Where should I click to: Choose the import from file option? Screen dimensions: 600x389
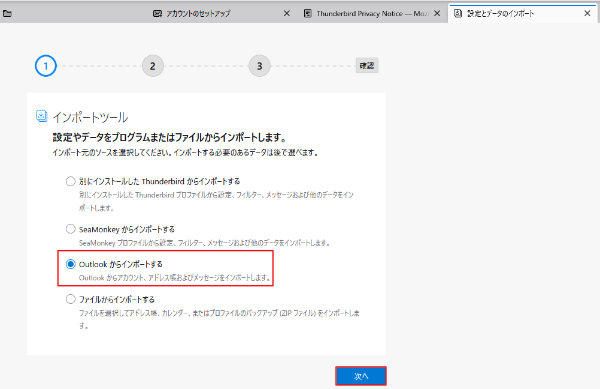[70, 299]
